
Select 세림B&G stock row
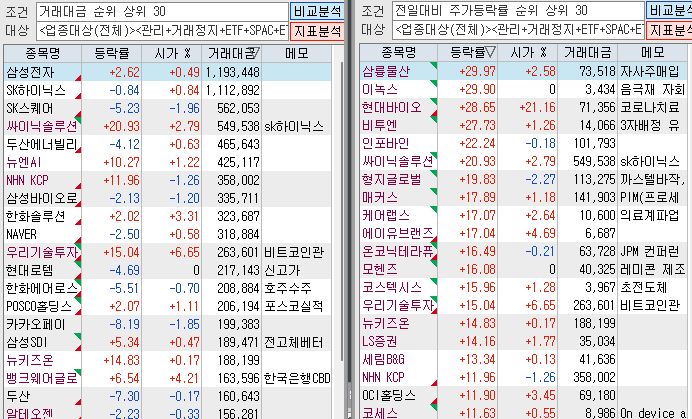(523, 359)
